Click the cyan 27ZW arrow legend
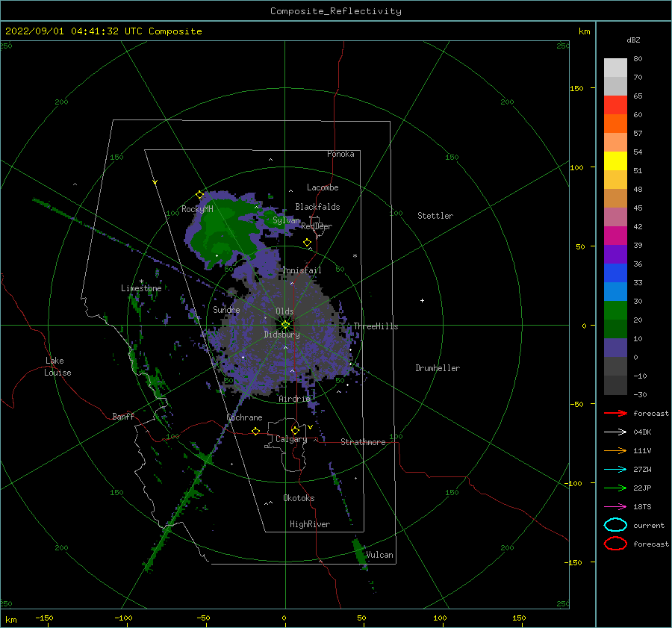Viewport: 672px width, 628px height. pyautogui.click(x=615, y=469)
